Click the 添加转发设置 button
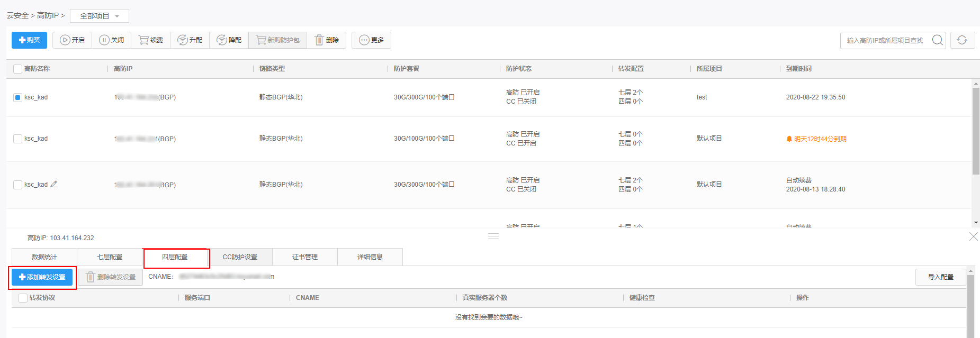 [42, 277]
